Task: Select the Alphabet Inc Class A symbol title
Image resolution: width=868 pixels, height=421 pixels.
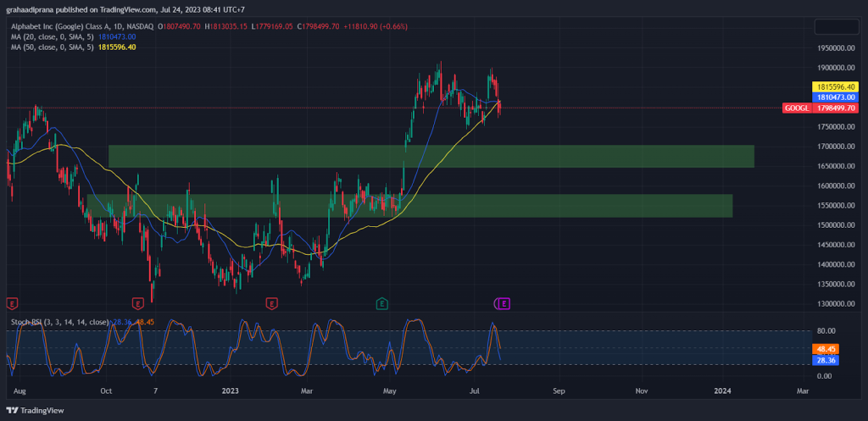Action: pyautogui.click(x=82, y=26)
